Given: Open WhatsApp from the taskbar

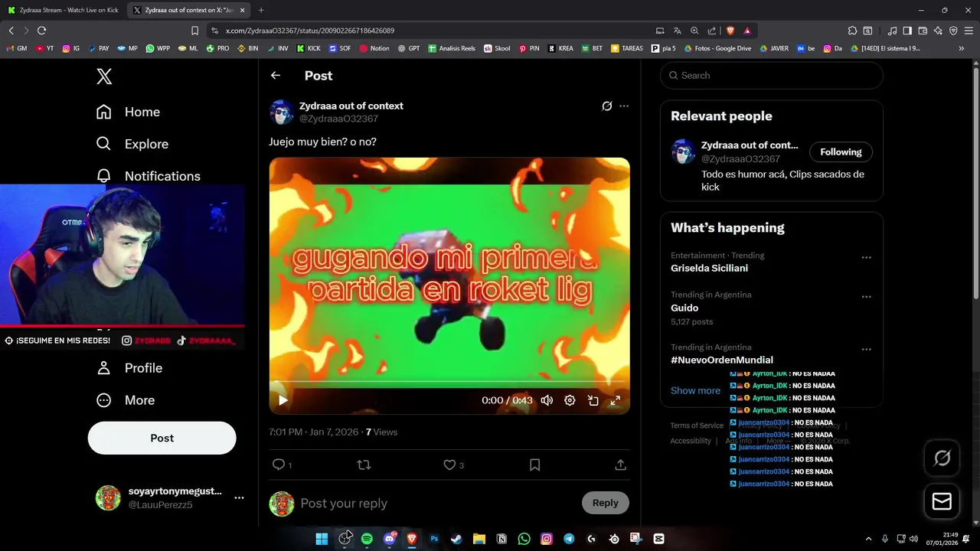Looking at the screenshot, I should click(x=524, y=539).
